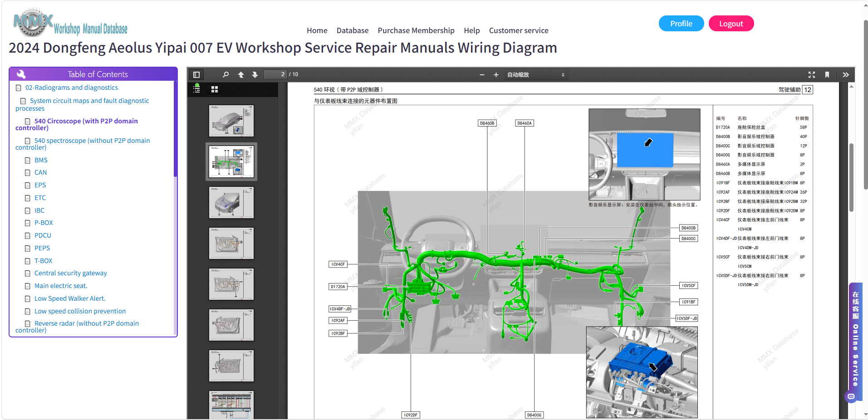This screenshot has width=868, height=420.
Task: Select page 4 thumbnail in sidebar
Action: tap(231, 243)
